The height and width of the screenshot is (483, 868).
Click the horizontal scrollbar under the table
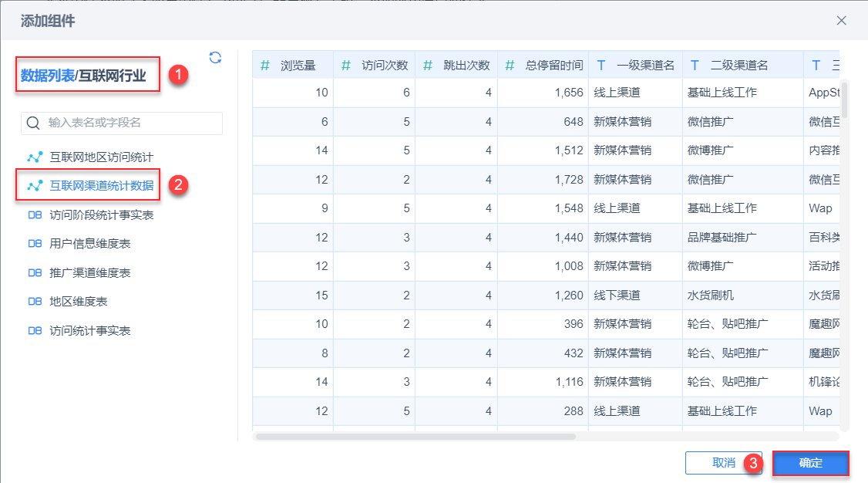415,436
